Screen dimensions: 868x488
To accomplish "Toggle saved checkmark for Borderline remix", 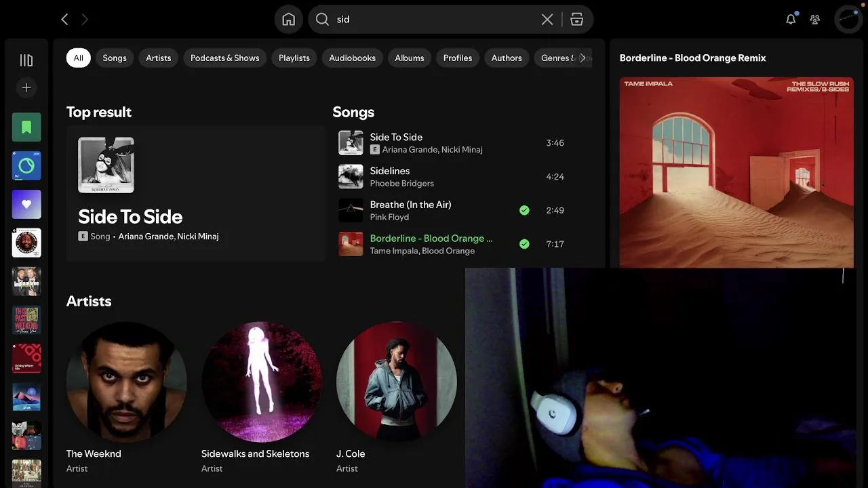I will (x=524, y=244).
